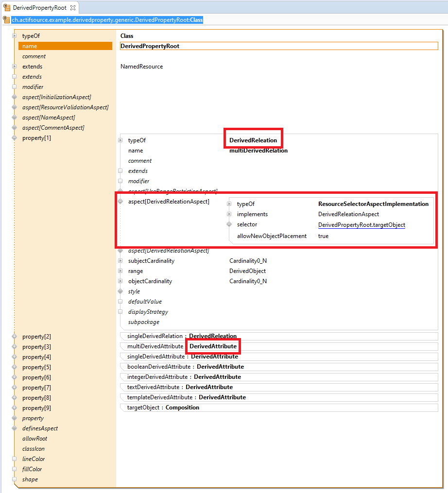
Task: Expand the property[2] node
Action: click(14, 337)
